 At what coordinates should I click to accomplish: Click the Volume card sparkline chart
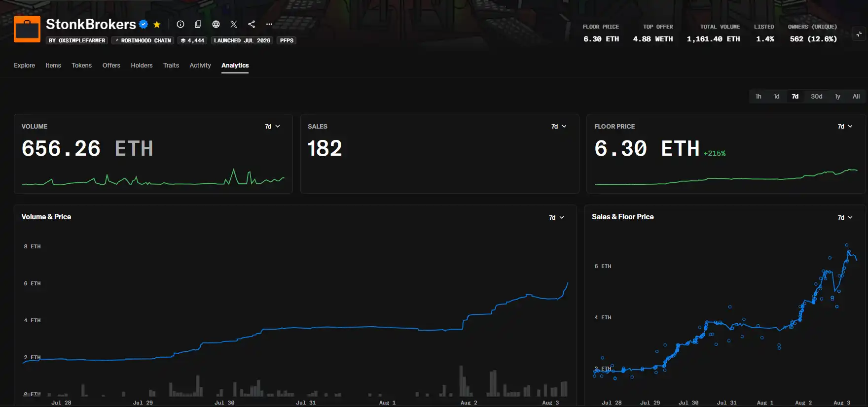click(153, 177)
